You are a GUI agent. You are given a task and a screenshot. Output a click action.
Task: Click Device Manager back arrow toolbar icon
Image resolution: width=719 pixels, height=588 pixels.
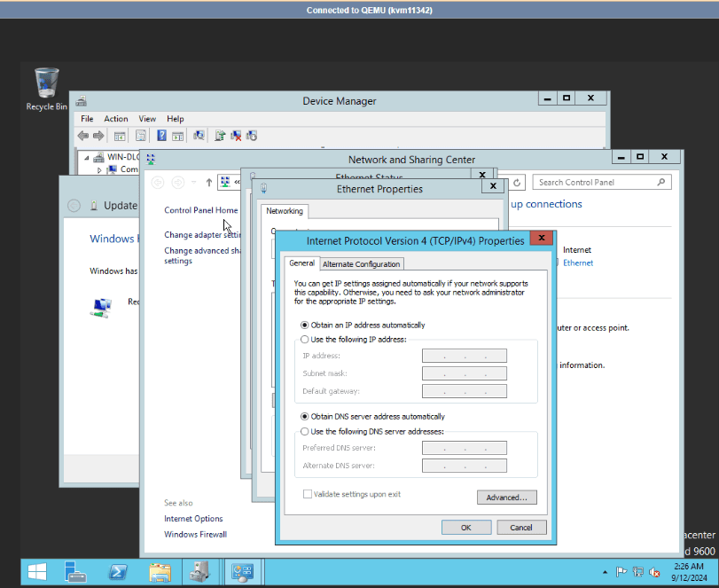click(x=83, y=136)
